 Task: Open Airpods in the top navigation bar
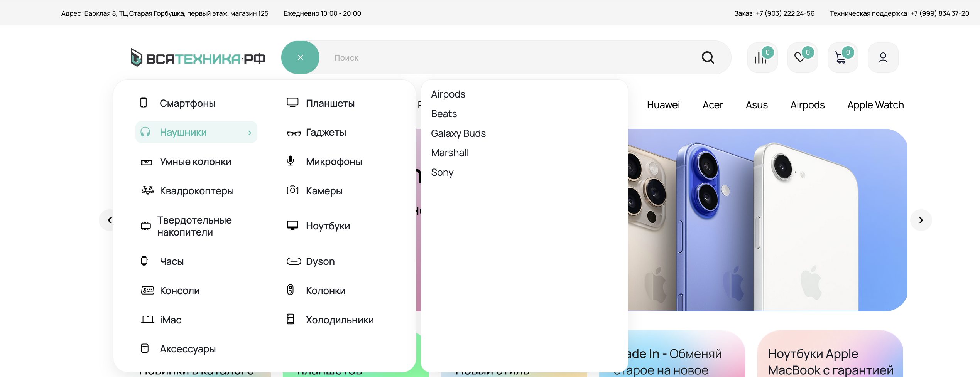coord(808,105)
